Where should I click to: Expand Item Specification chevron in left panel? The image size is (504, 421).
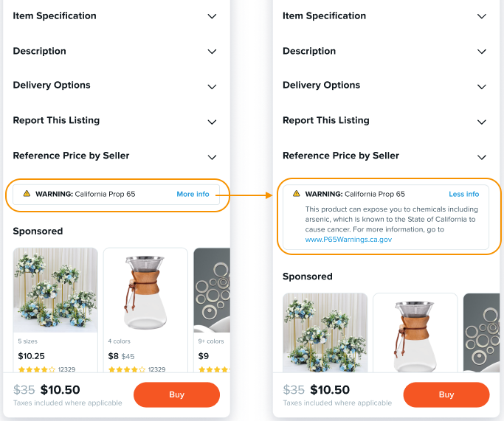[213, 16]
